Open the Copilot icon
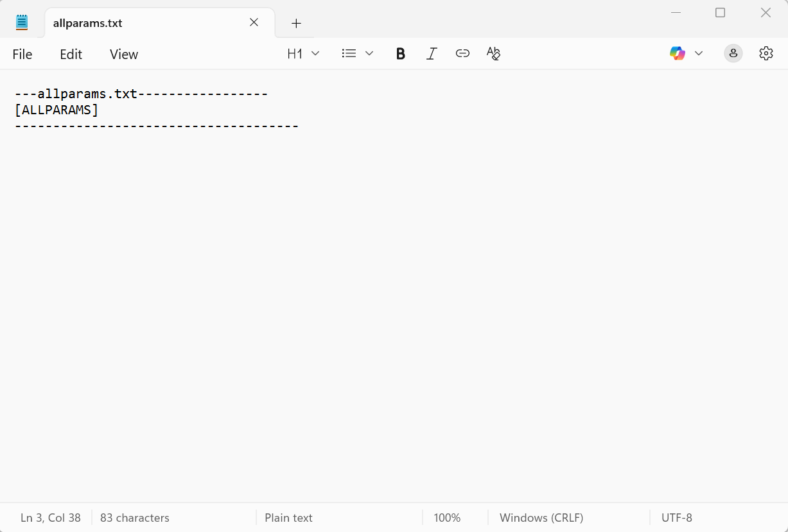This screenshot has width=788, height=532. tap(677, 53)
